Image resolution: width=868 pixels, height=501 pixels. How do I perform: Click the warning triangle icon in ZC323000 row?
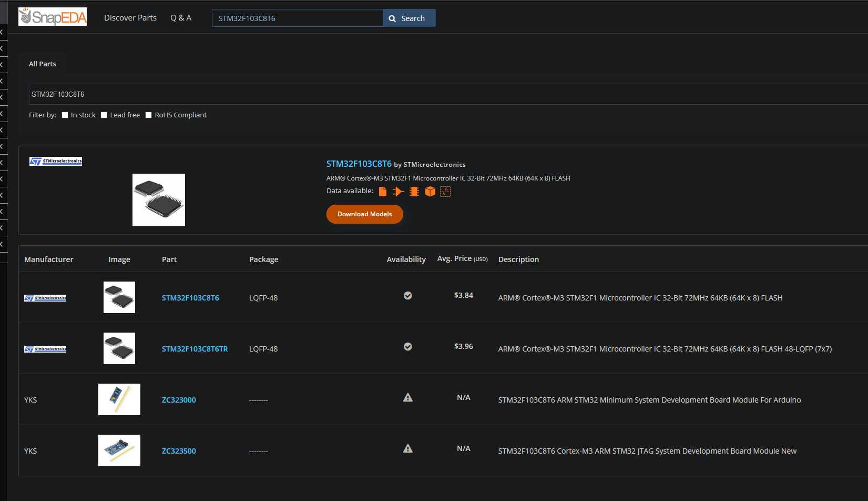(x=407, y=398)
